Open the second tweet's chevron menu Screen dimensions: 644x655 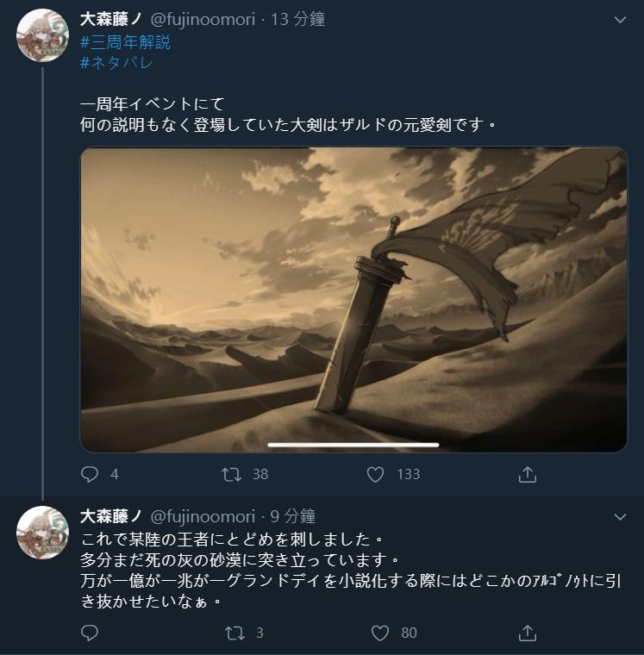click(x=620, y=517)
